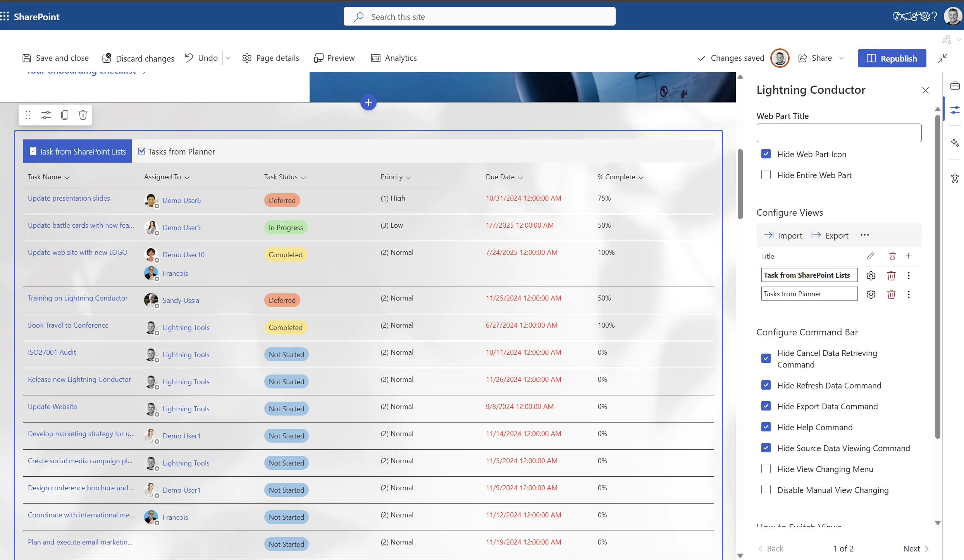
Task: Open the Share dropdown chevron
Action: coord(841,58)
